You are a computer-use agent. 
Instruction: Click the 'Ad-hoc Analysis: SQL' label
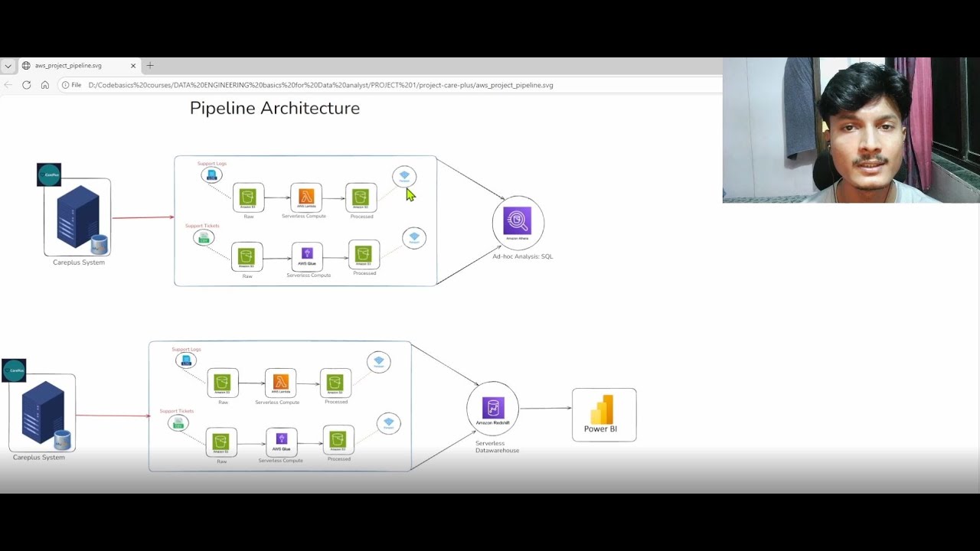(523, 256)
